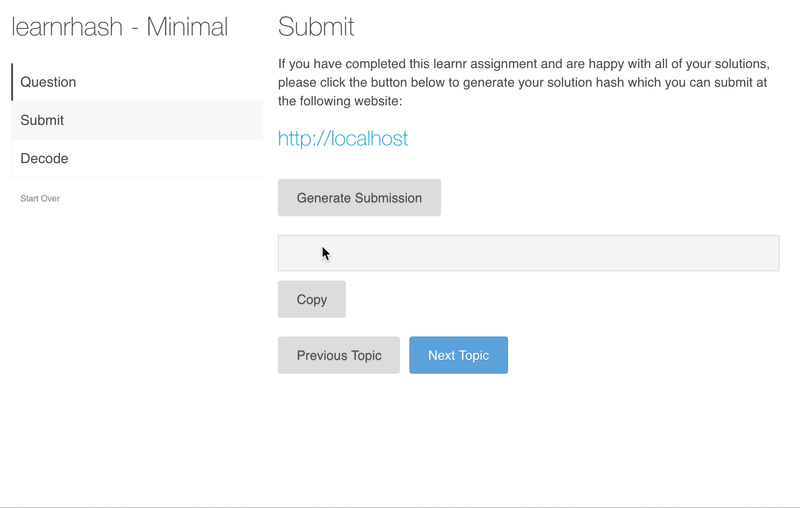800x508 pixels.
Task: Open the Question topic in sidebar
Action: pos(137,82)
